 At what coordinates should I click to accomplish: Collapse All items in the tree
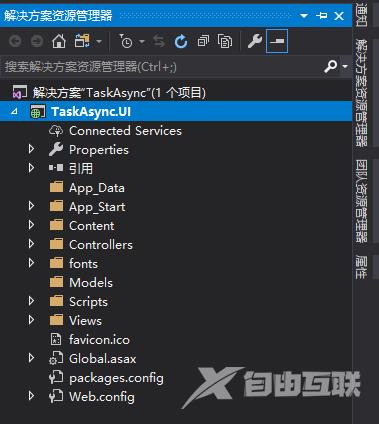click(x=203, y=41)
